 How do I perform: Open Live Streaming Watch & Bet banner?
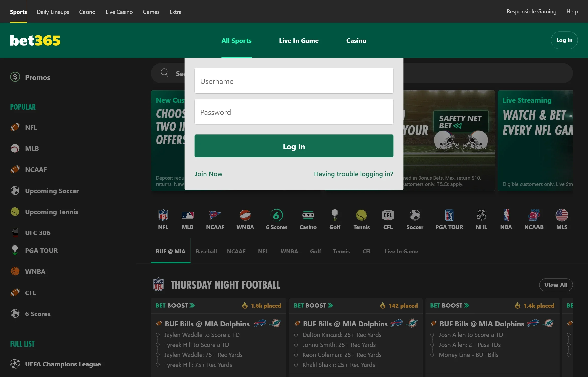coord(535,141)
